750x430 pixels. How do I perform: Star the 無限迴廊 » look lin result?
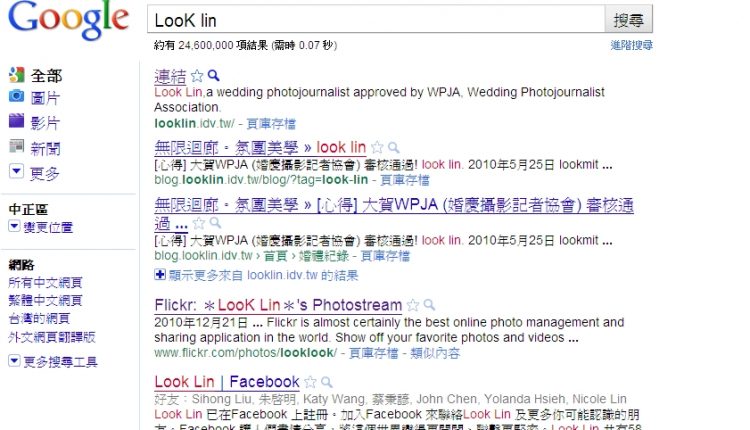click(377, 147)
